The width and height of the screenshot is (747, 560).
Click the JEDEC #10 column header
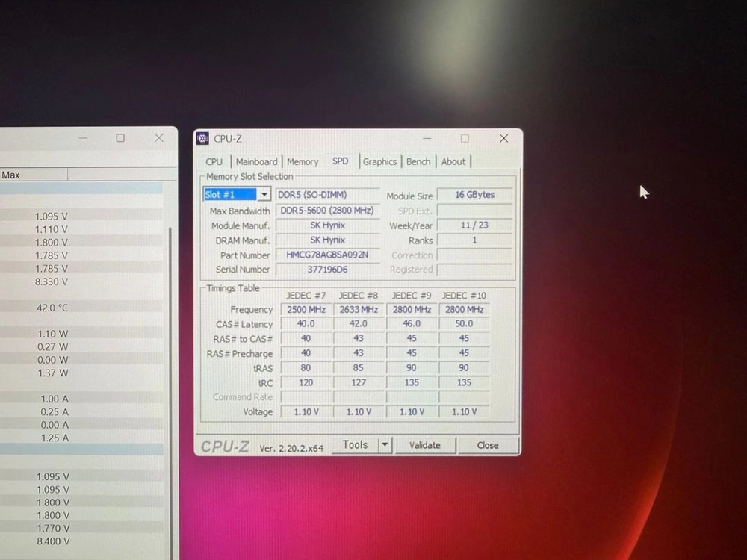(464, 296)
